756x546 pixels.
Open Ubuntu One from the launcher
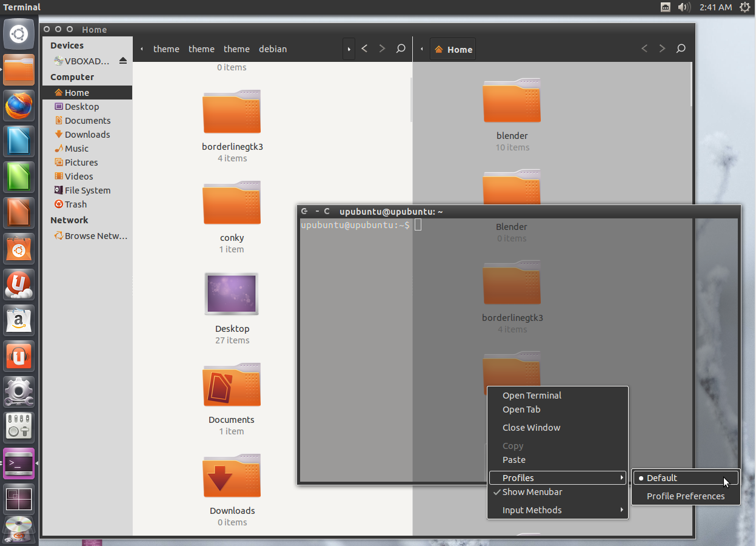point(19,285)
